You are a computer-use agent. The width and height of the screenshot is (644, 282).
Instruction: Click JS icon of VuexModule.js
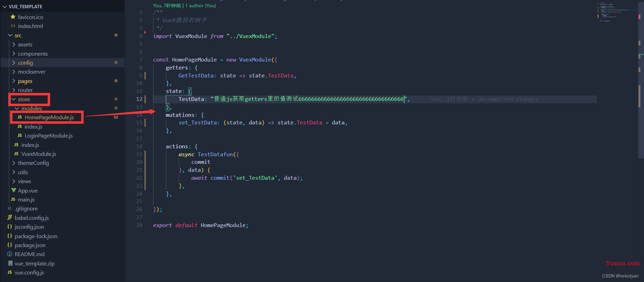[16, 154]
